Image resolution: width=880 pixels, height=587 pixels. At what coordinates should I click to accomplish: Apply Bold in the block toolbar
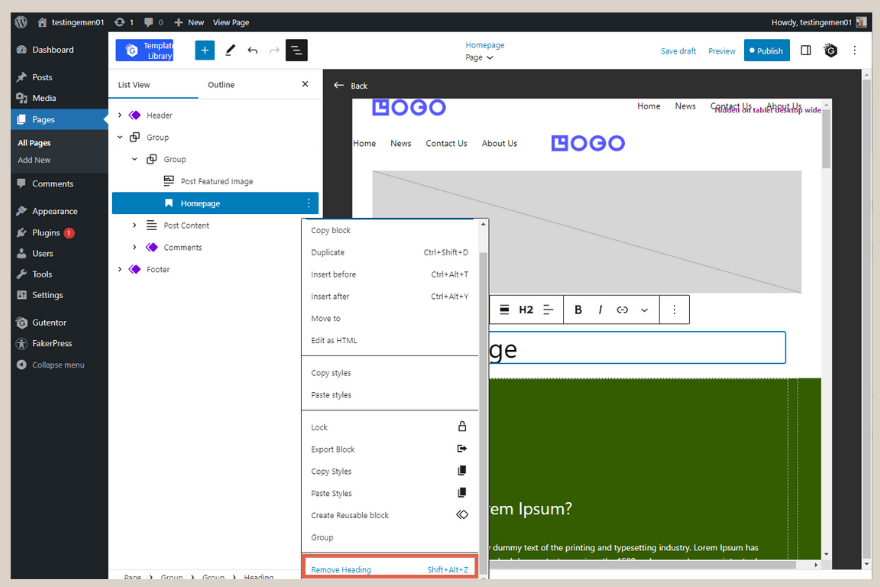pyautogui.click(x=578, y=309)
